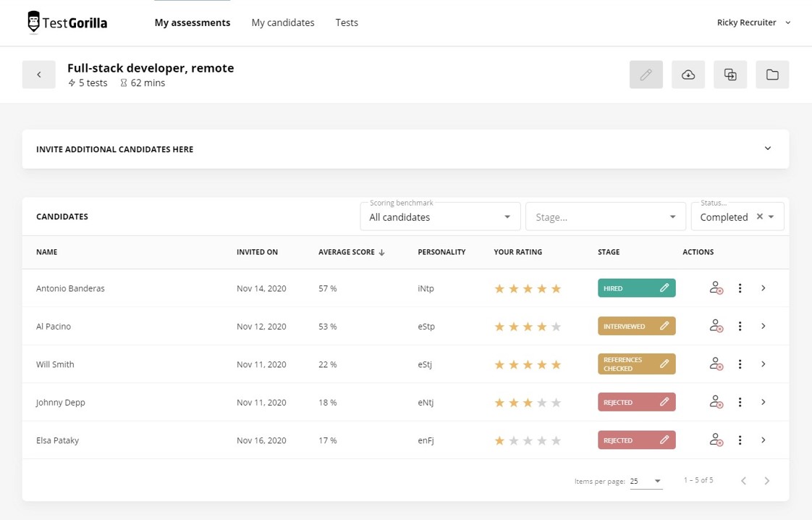812x520 pixels.
Task: Set Al Pacino's rating to five stars
Action: pyautogui.click(x=556, y=327)
